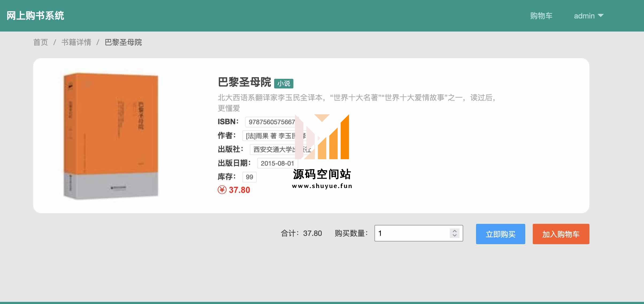Select the publisher 西安交通大学出版社 value
Viewport: 644px width, 304px height.
pos(282,149)
